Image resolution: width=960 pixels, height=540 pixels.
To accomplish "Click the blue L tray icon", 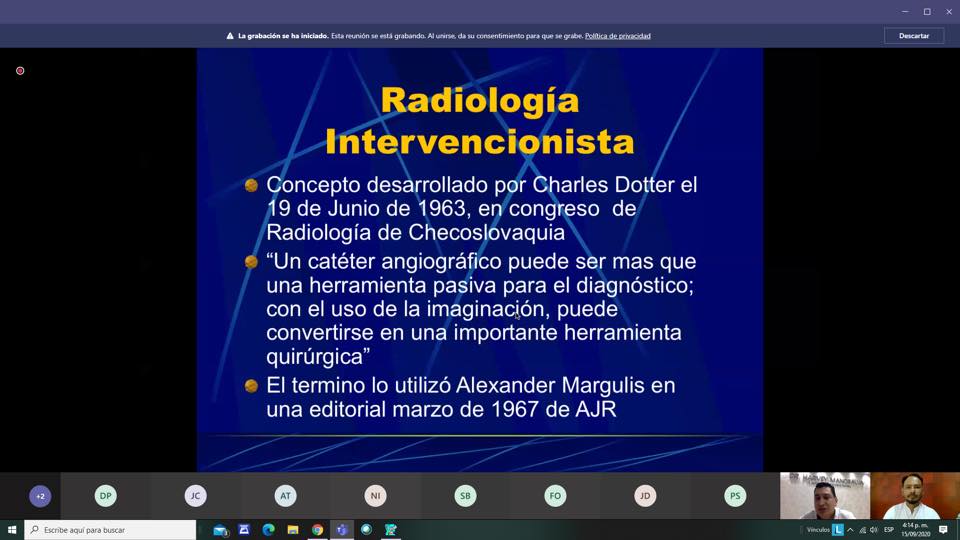I will pyautogui.click(x=838, y=530).
